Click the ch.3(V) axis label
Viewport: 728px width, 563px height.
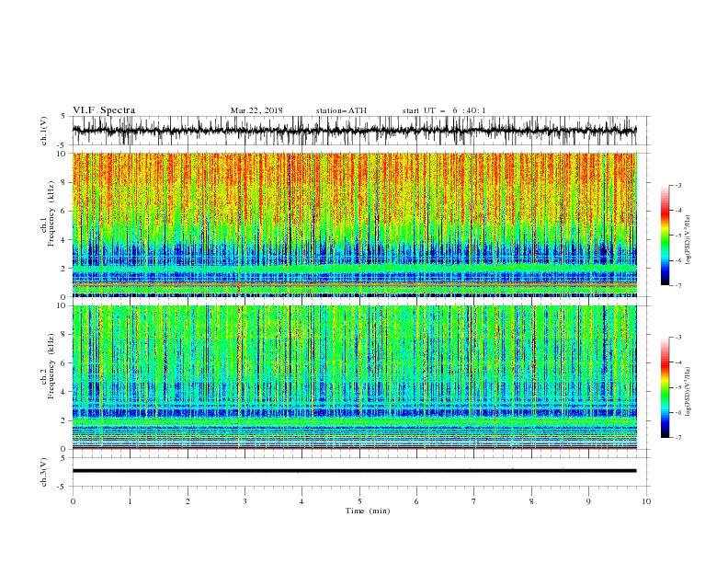point(44,472)
